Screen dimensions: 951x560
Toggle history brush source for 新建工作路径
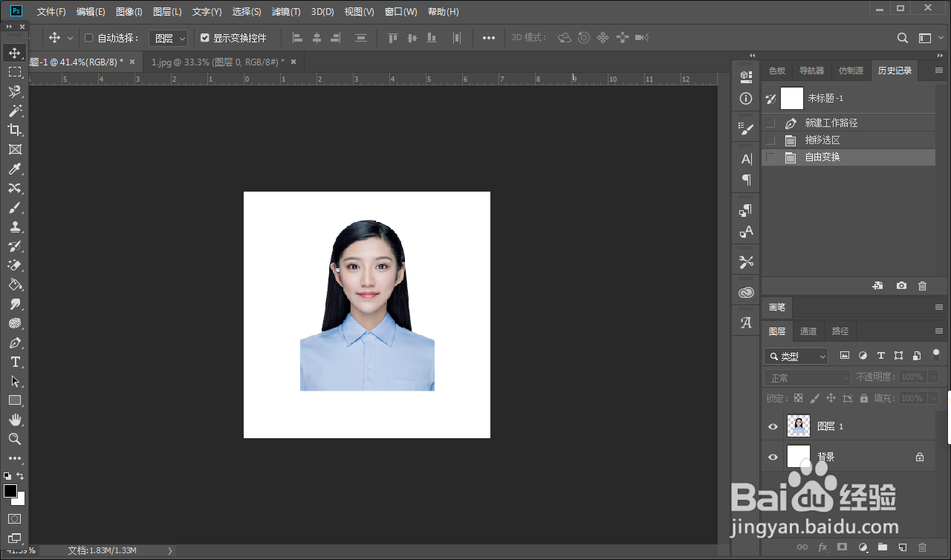(770, 123)
